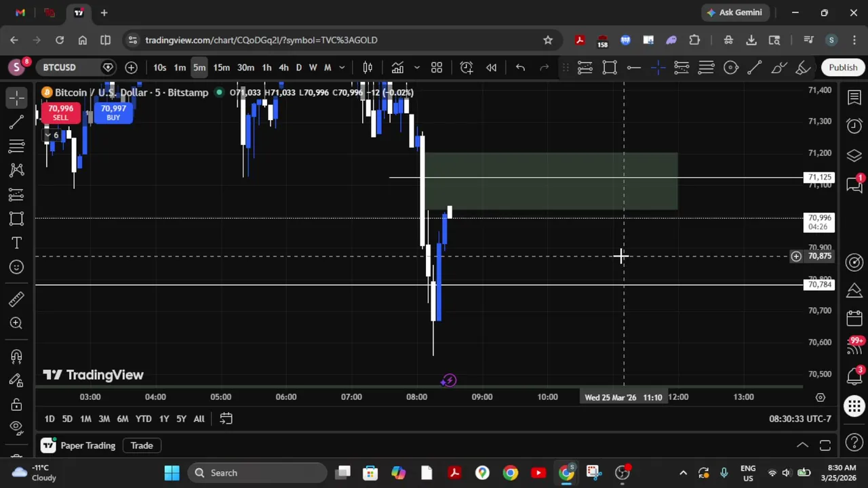Select the Text annotation tool
868x488 pixels.
click(17, 243)
